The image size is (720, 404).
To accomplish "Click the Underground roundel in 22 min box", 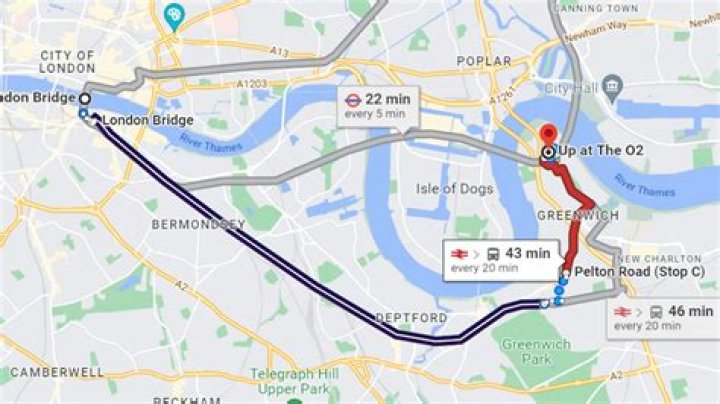I will (353, 100).
